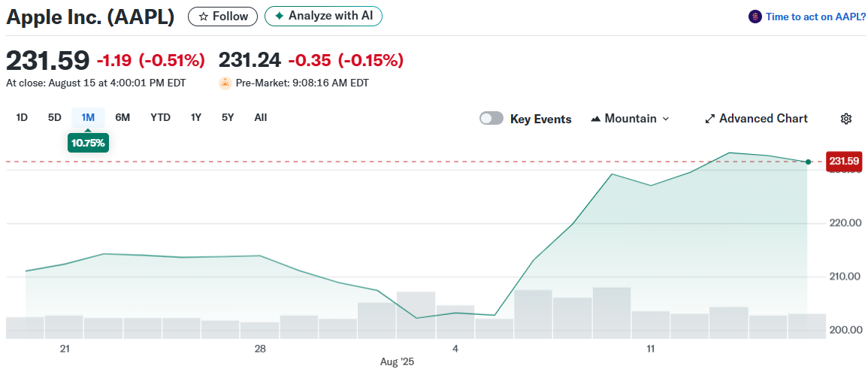Switch chart to 5Y range
Screen dimensions: 868x369
[x=228, y=118]
